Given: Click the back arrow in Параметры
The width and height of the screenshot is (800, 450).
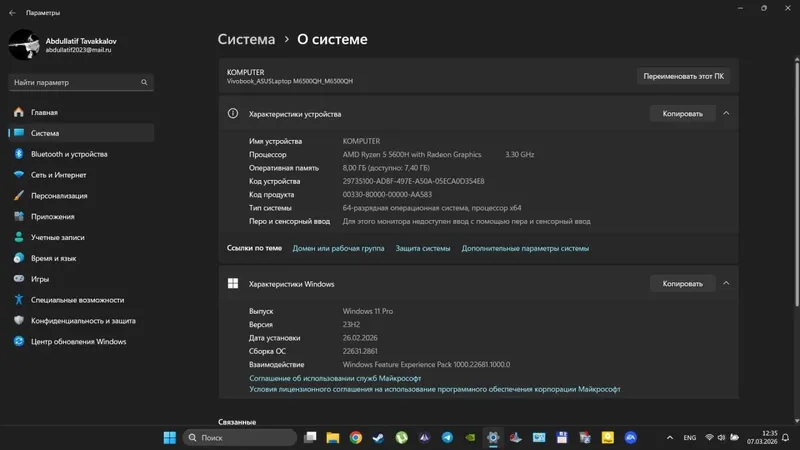Looking at the screenshot, I should [12, 13].
